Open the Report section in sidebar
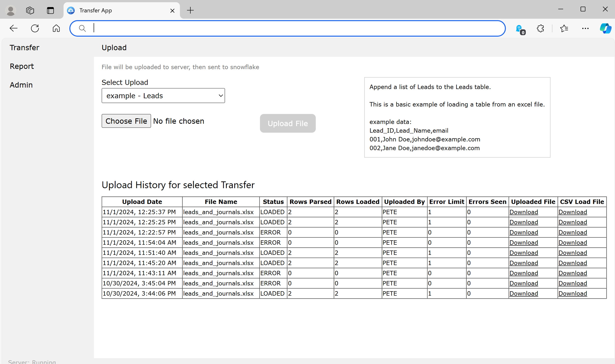Viewport: 615px width, 364px height. (22, 66)
